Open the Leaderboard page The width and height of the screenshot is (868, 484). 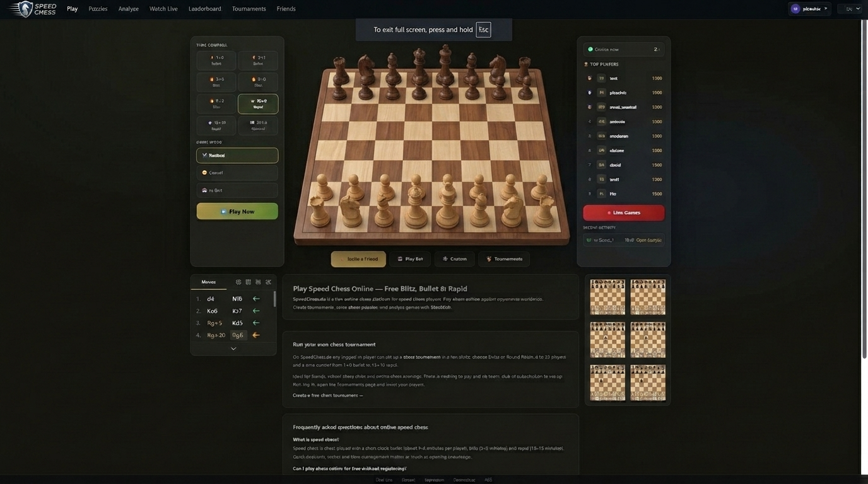[x=205, y=9]
